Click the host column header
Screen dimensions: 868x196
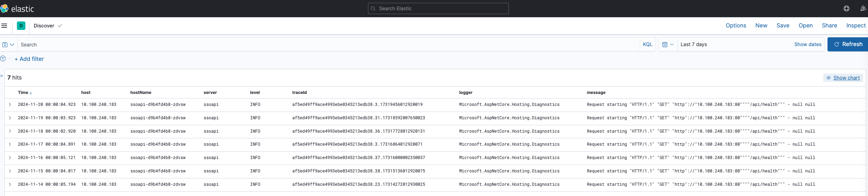(x=86, y=93)
